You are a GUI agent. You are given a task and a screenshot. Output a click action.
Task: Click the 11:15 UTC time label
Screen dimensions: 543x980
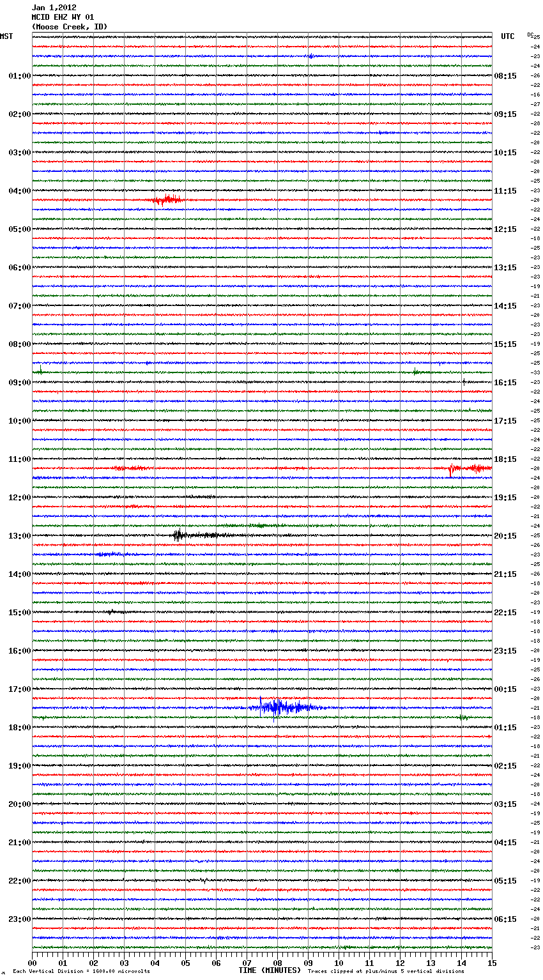pos(505,191)
